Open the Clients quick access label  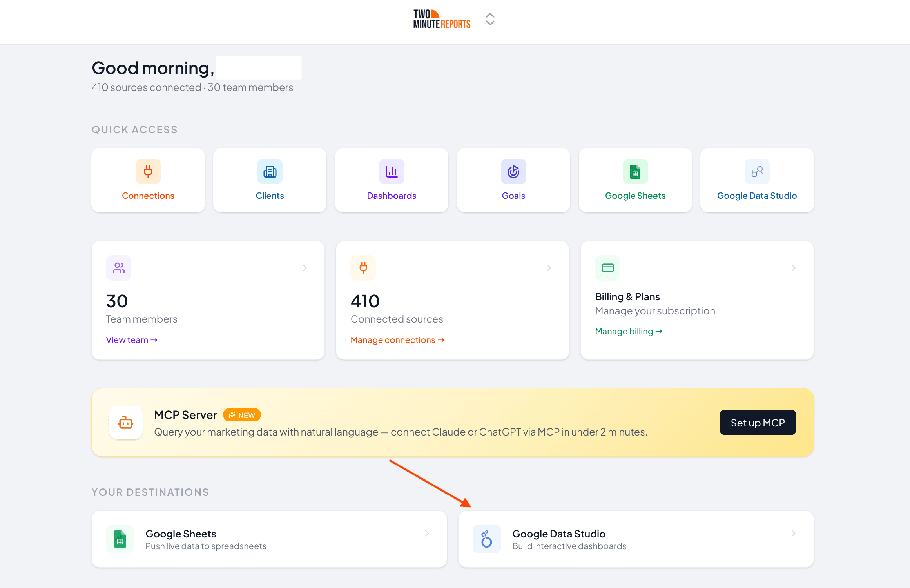coord(270,196)
